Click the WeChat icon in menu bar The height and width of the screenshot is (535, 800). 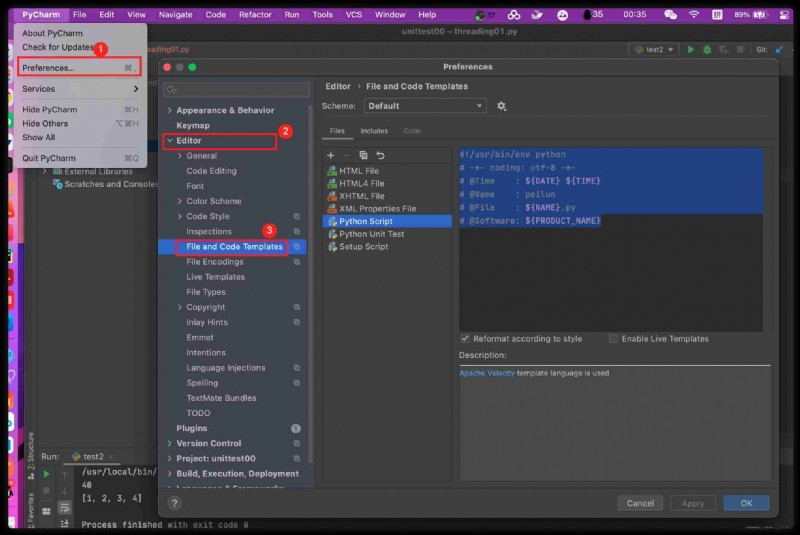670,15
